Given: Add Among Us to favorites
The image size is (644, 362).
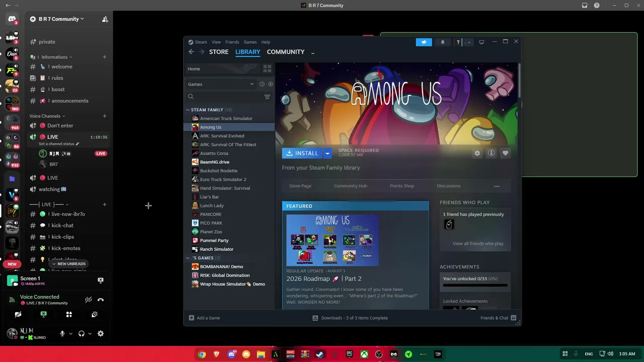Looking at the screenshot, I should [506, 153].
